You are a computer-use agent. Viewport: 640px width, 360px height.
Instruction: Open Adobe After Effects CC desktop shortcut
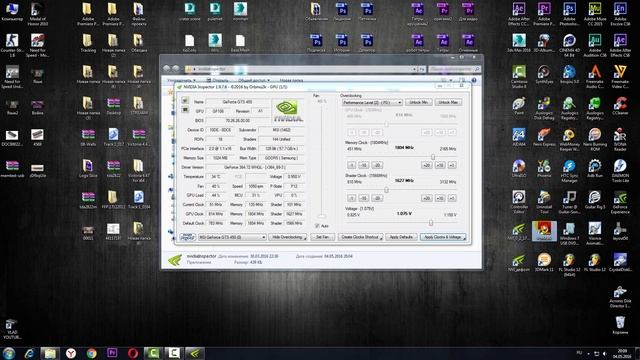click(519, 14)
